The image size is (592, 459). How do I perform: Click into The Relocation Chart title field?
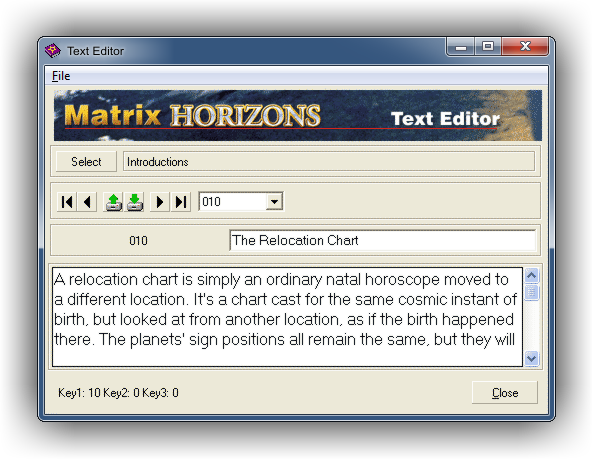(382, 240)
